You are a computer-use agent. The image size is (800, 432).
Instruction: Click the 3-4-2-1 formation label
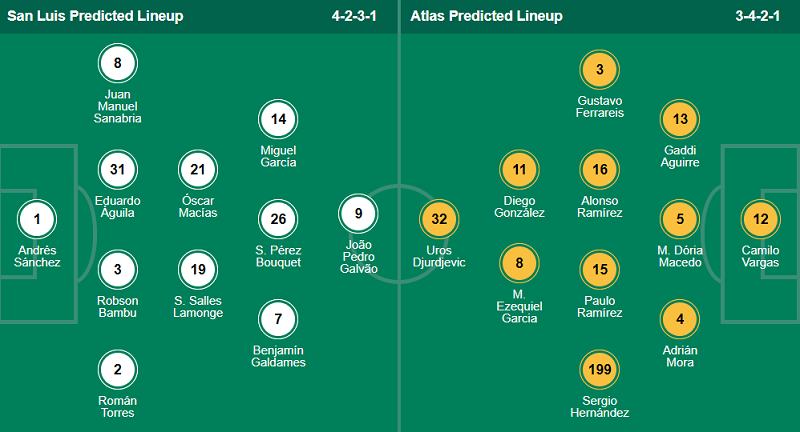[756, 16]
